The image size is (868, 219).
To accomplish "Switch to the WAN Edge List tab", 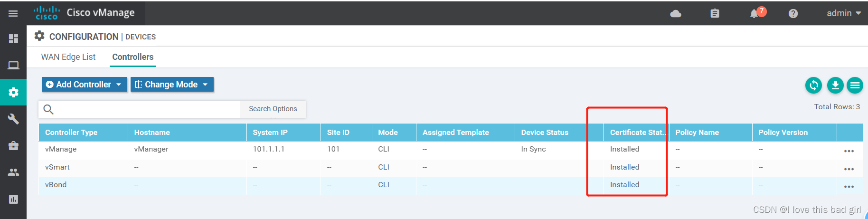I will click(68, 57).
